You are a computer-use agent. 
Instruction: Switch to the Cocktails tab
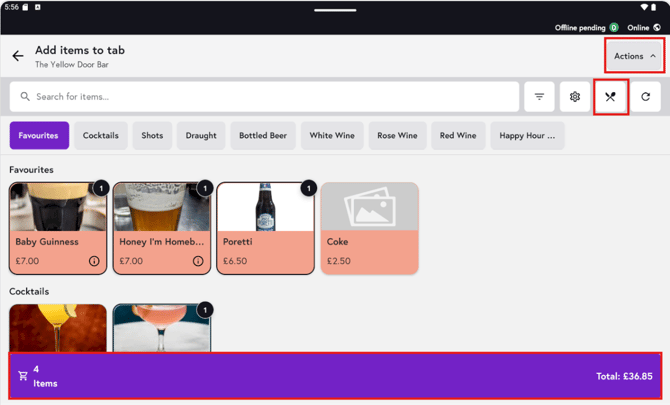[x=100, y=136]
